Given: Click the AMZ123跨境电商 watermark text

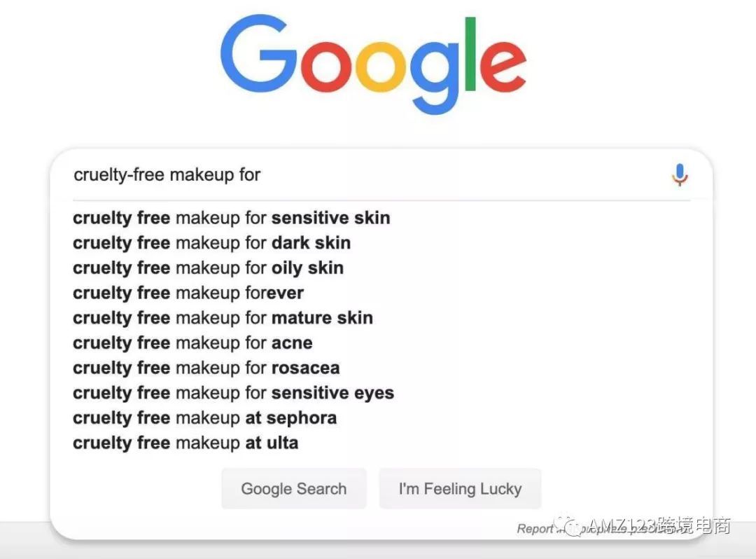Looking at the screenshot, I should pos(659,525).
